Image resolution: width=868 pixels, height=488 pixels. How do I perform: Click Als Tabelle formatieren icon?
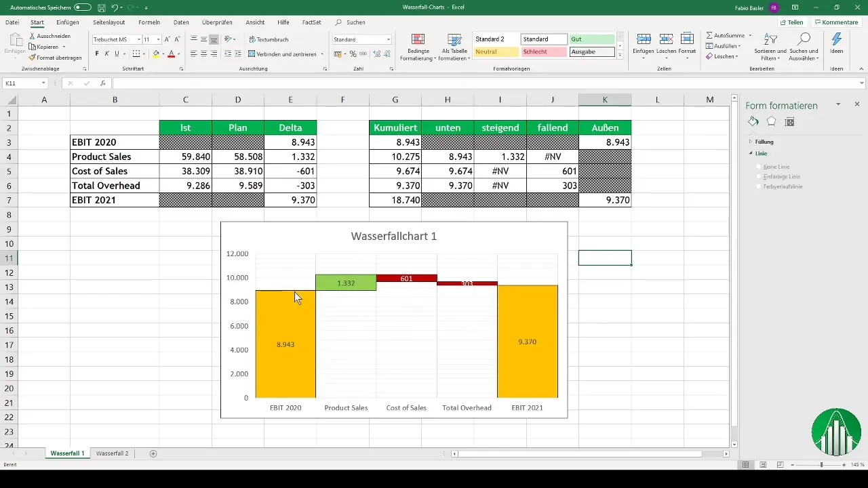(454, 39)
